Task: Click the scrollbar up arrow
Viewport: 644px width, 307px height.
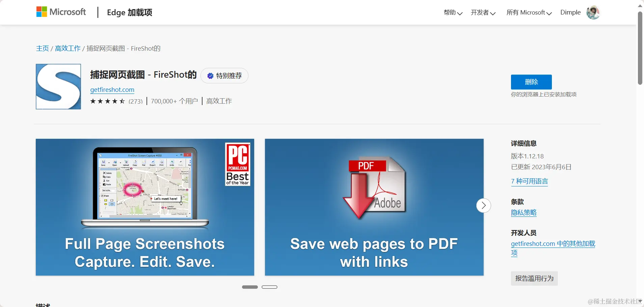Action: pos(640,5)
